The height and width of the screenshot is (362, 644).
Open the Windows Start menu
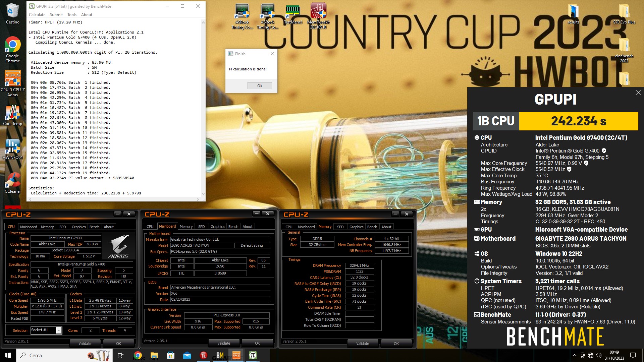[8, 355]
